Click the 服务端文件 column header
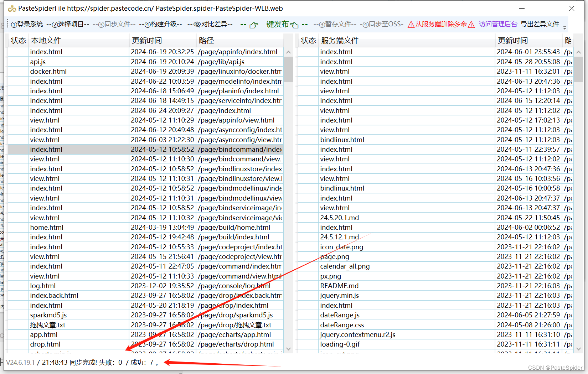 click(407, 41)
